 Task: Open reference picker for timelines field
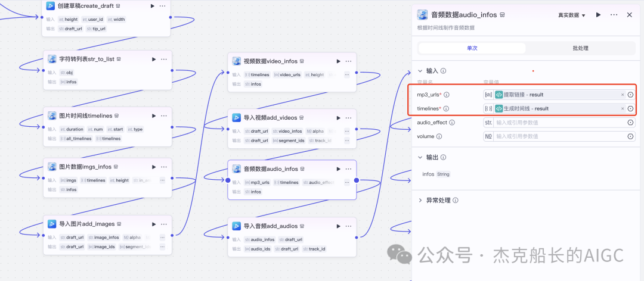point(630,109)
